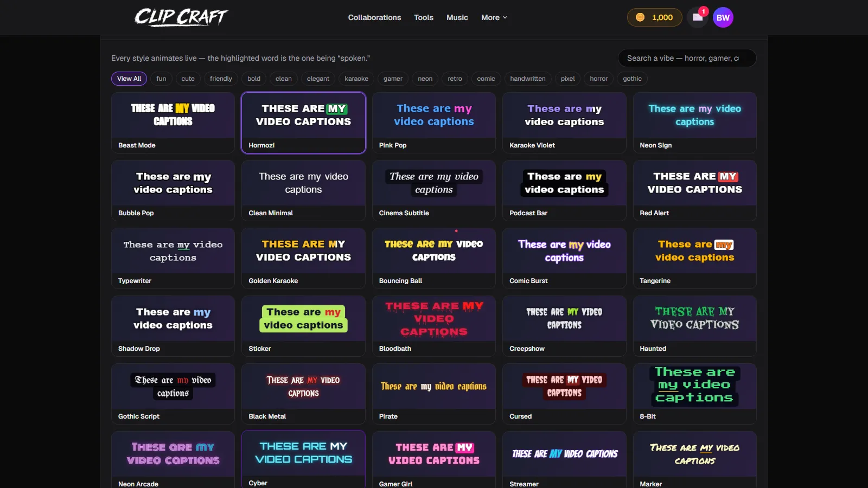
Task: Choose the Bubble Pop caption style
Action: pos(173,190)
